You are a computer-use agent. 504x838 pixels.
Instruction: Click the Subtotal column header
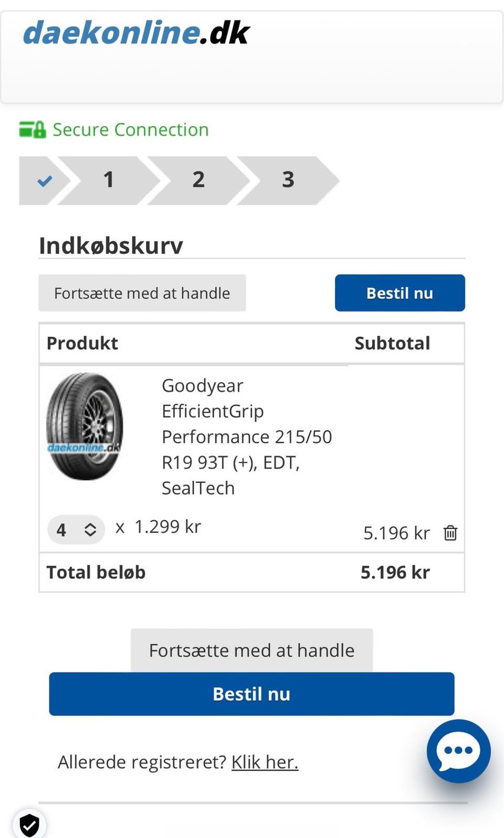tap(392, 343)
